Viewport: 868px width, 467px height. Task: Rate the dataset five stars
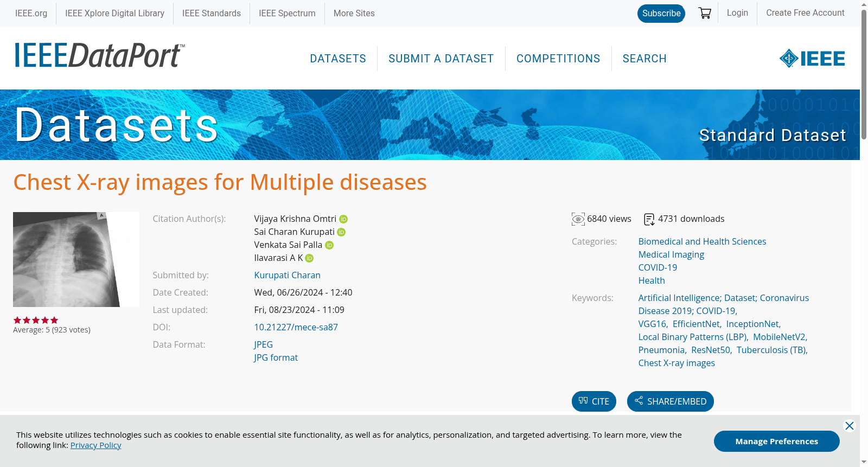coord(54,320)
